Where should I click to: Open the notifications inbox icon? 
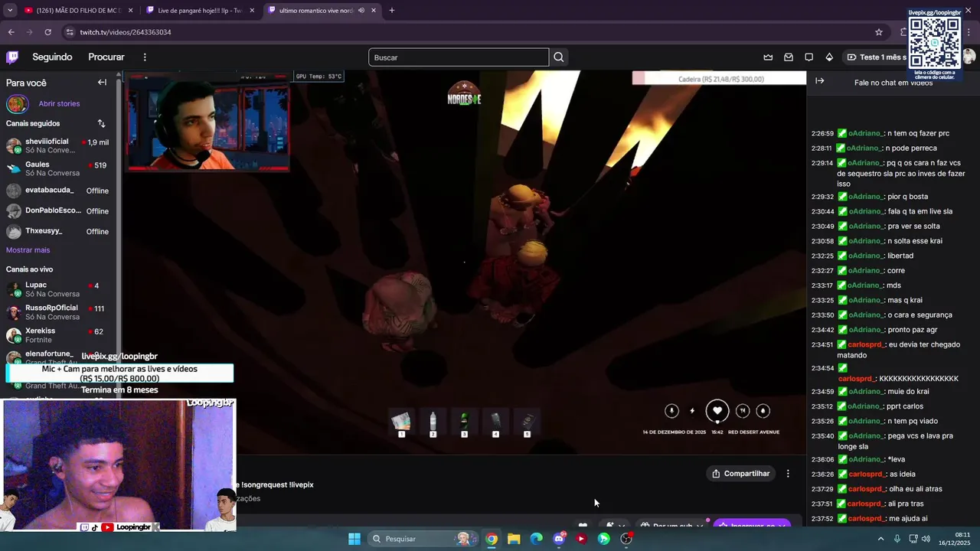(789, 57)
